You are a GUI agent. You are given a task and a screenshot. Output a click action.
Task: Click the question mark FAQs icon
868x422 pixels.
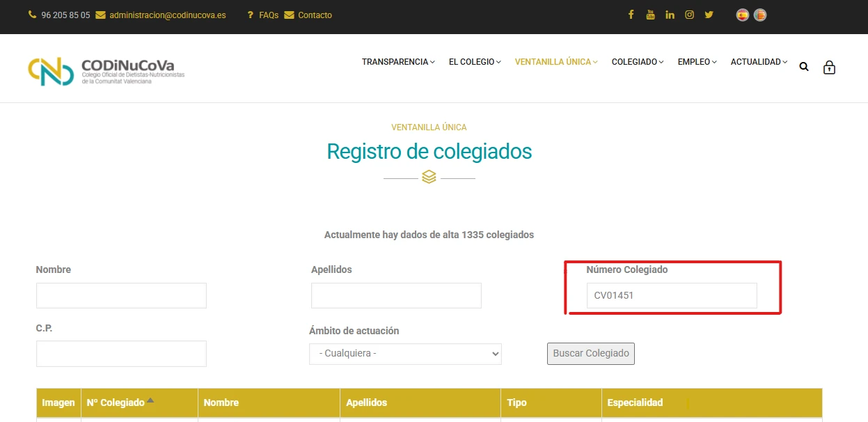251,15
